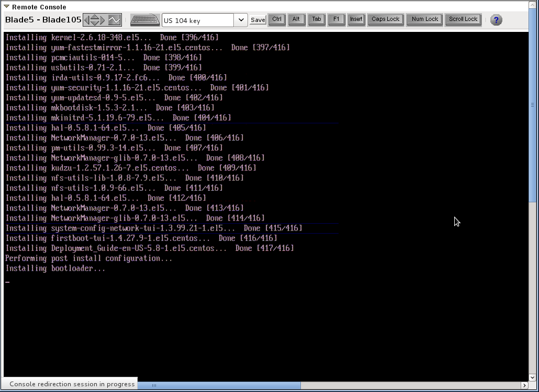Image resolution: width=539 pixels, height=392 pixels.
Task: Click the yum-updatesd-0.9-5.el5 line
Action: tap(114, 98)
